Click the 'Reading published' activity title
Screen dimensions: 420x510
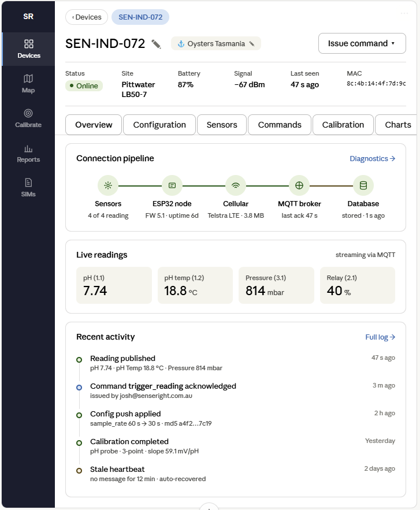122,358
